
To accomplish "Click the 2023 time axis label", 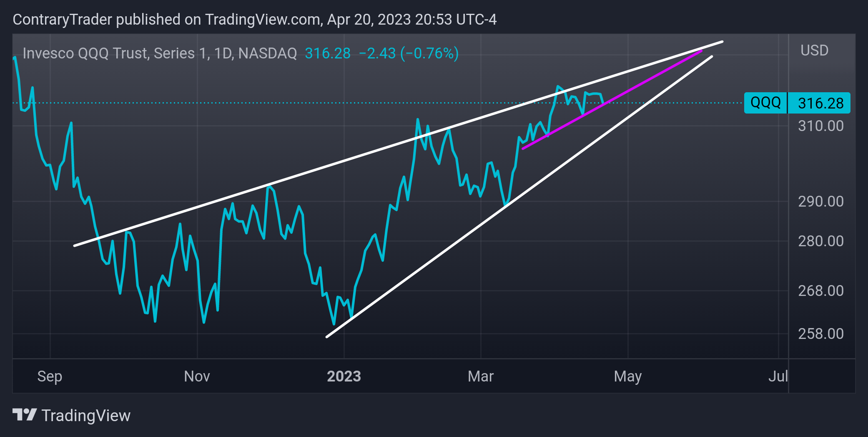I will coord(344,376).
